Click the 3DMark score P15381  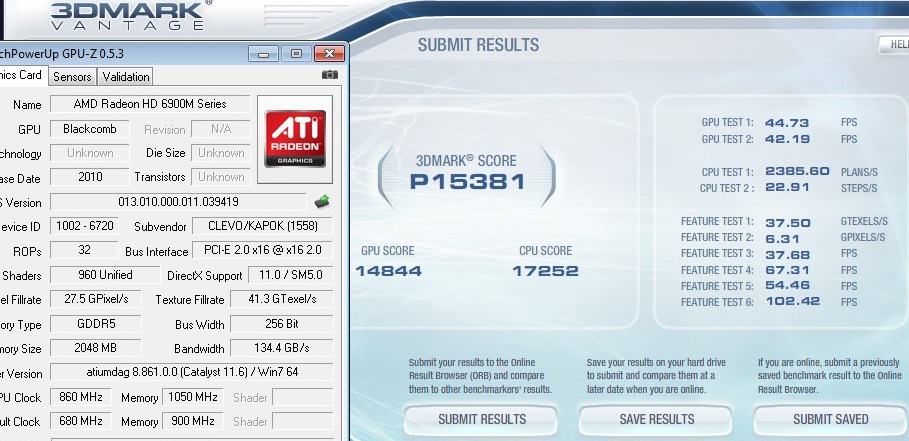click(467, 181)
